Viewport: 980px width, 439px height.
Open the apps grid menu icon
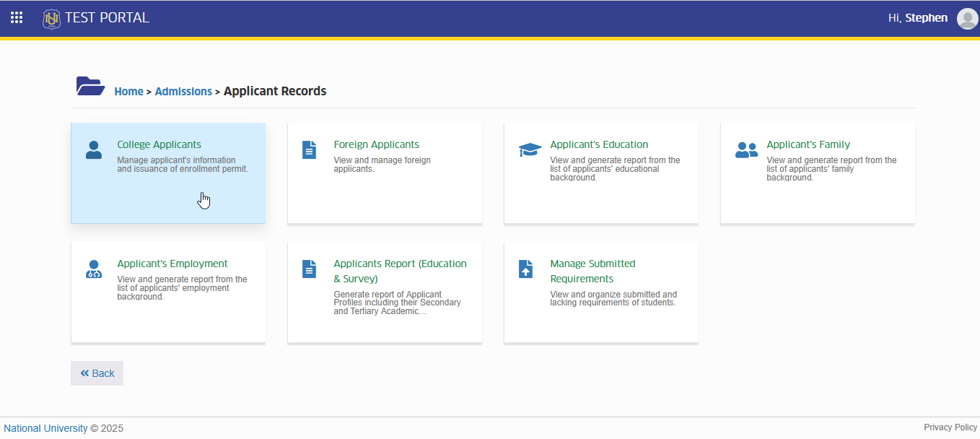click(17, 18)
